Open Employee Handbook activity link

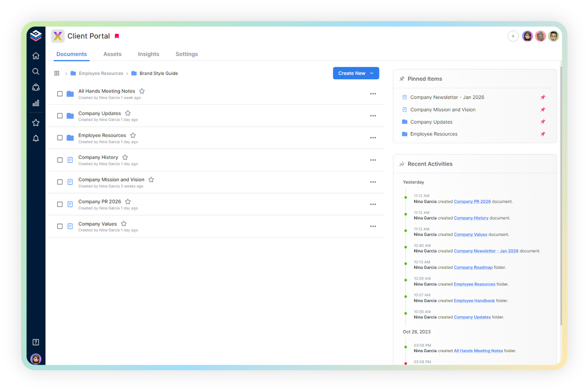474,301
